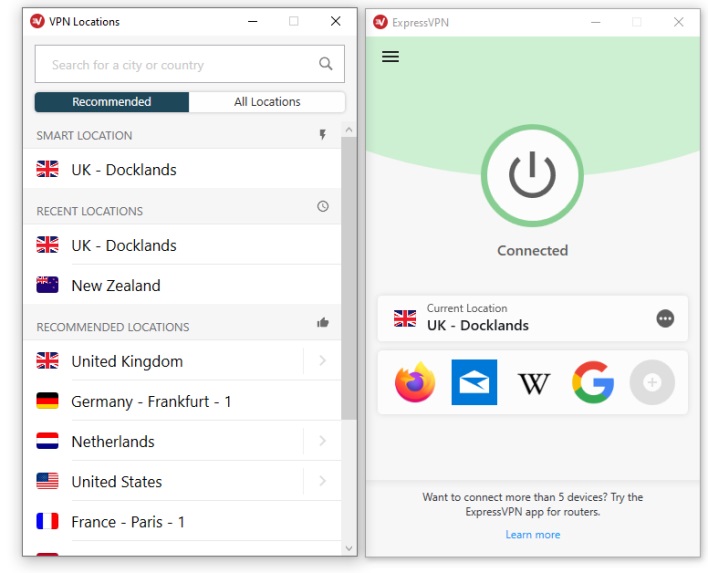Open the hamburger menu in ExpressVPN
This screenshot has width=708, height=573.
pyautogui.click(x=391, y=57)
